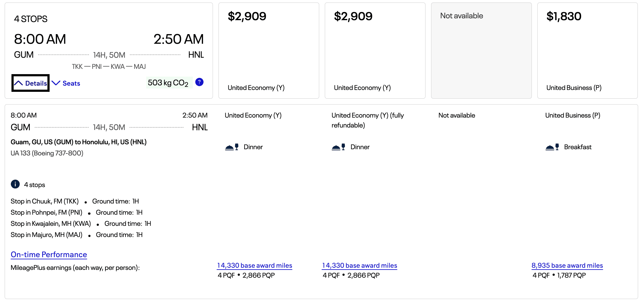The height and width of the screenshot is (304, 644).
Task: Open the 8,935 base award miles link
Action: click(x=567, y=266)
